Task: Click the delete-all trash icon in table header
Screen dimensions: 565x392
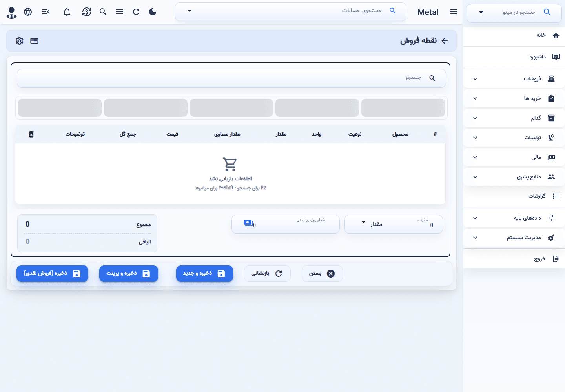Action: pos(31,134)
